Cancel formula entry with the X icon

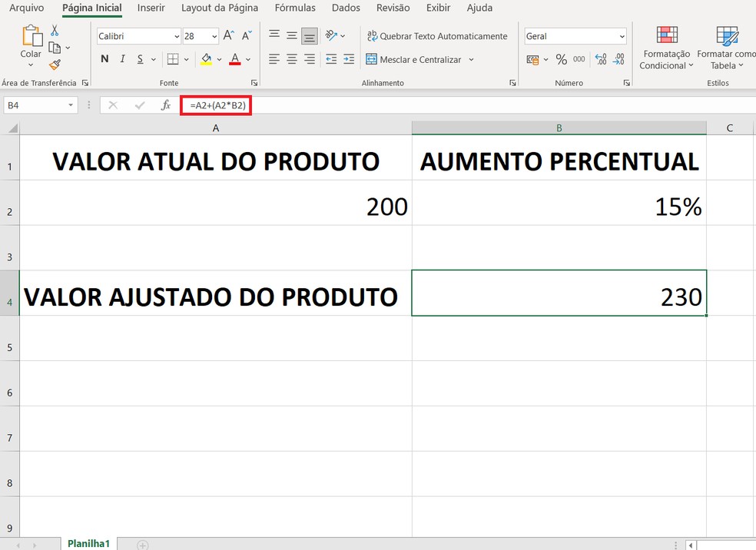pyautogui.click(x=113, y=105)
